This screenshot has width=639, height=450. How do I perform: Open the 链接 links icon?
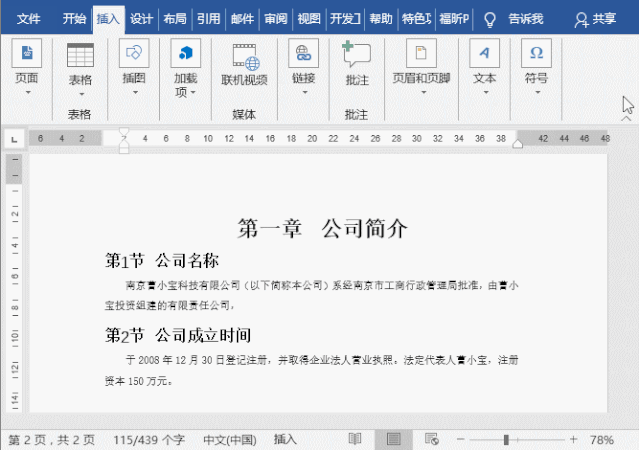pos(303,53)
